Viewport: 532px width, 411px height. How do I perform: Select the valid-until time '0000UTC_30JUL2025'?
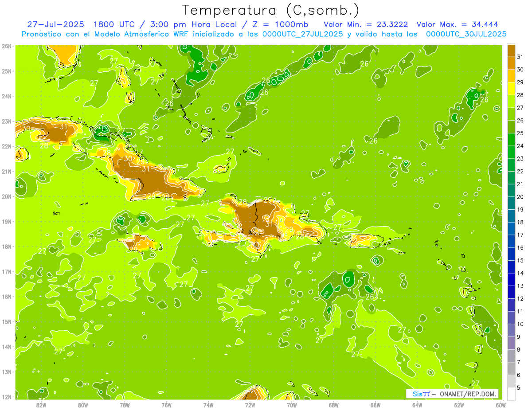pos(466,34)
